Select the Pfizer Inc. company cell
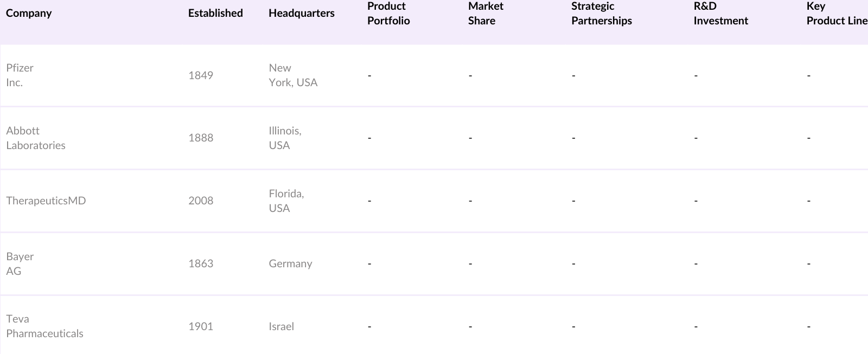The height and width of the screenshot is (354, 868). click(20, 75)
